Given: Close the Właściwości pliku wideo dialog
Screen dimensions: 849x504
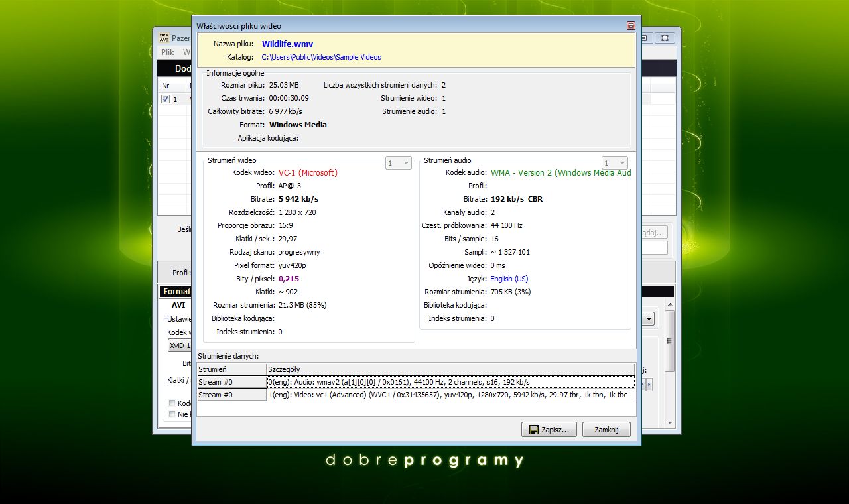Looking at the screenshot, I should (x=631, y=25).
